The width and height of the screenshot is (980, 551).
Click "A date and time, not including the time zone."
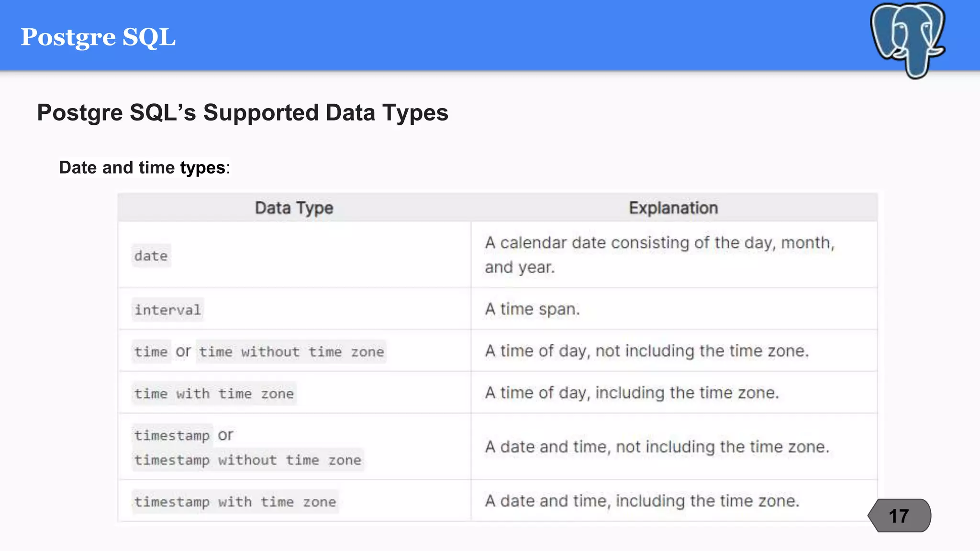click(x=657, y=447)
